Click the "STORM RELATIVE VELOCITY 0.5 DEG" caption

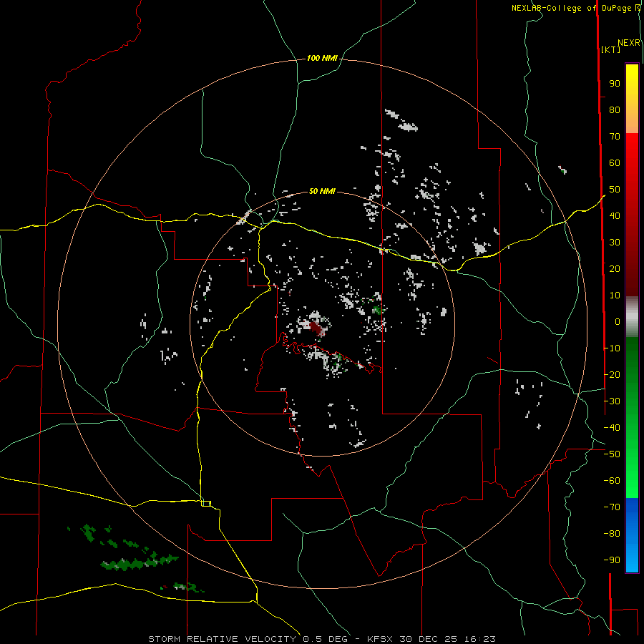coord(248,639)
